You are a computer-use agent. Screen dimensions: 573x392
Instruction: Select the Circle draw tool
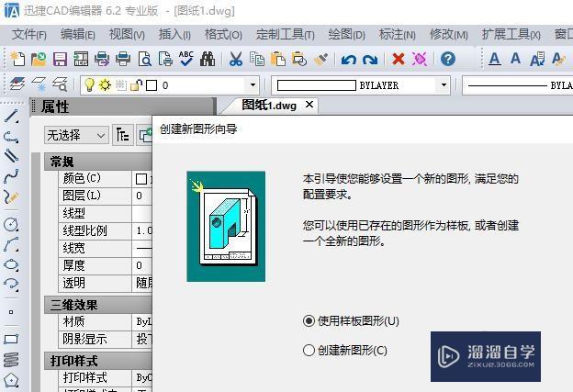tap(11, 224)
